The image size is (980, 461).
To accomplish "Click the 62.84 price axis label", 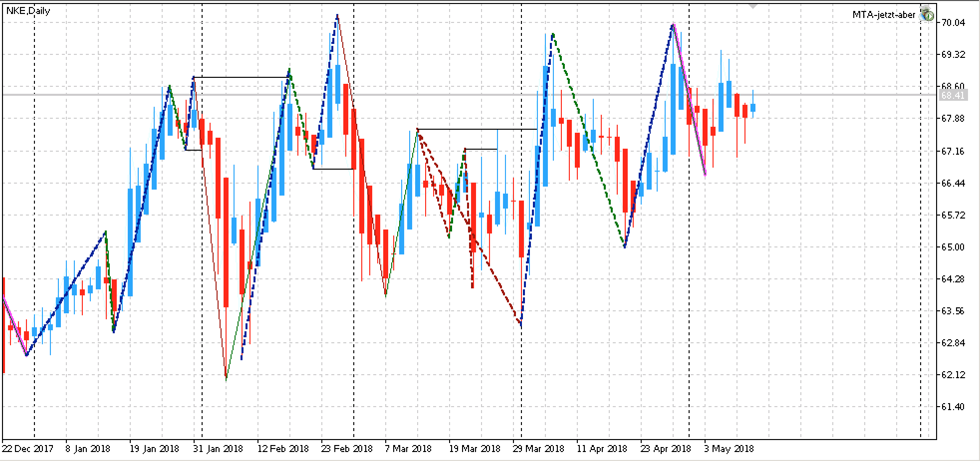I will (953, 343).
